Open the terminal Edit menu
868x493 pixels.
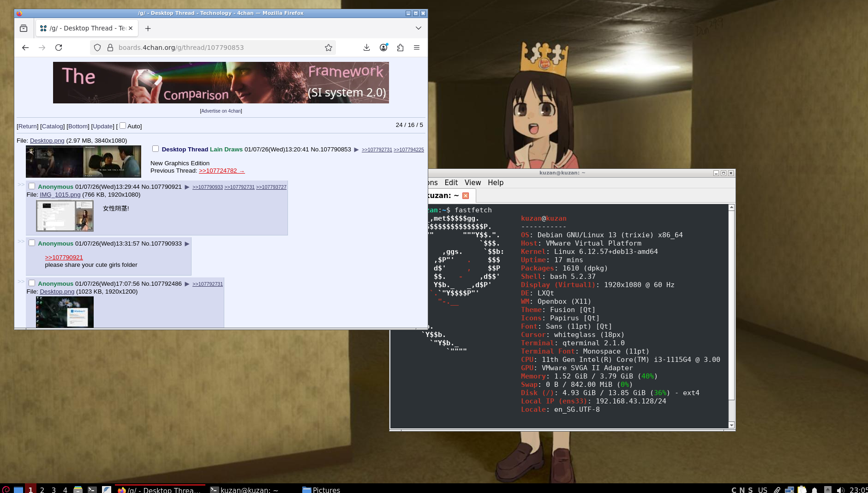pos(451,183)
